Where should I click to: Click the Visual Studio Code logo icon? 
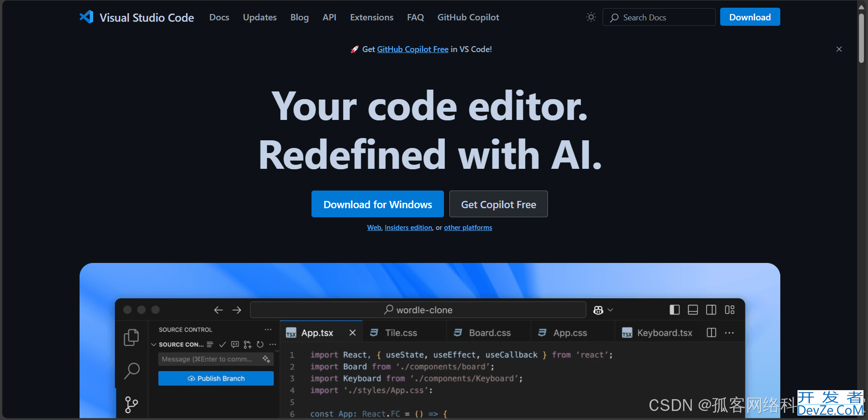click(86, 17)
